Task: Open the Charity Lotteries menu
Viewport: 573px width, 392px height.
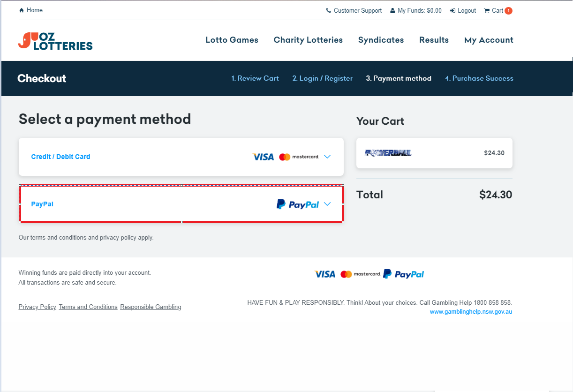Action: point(308,40)
